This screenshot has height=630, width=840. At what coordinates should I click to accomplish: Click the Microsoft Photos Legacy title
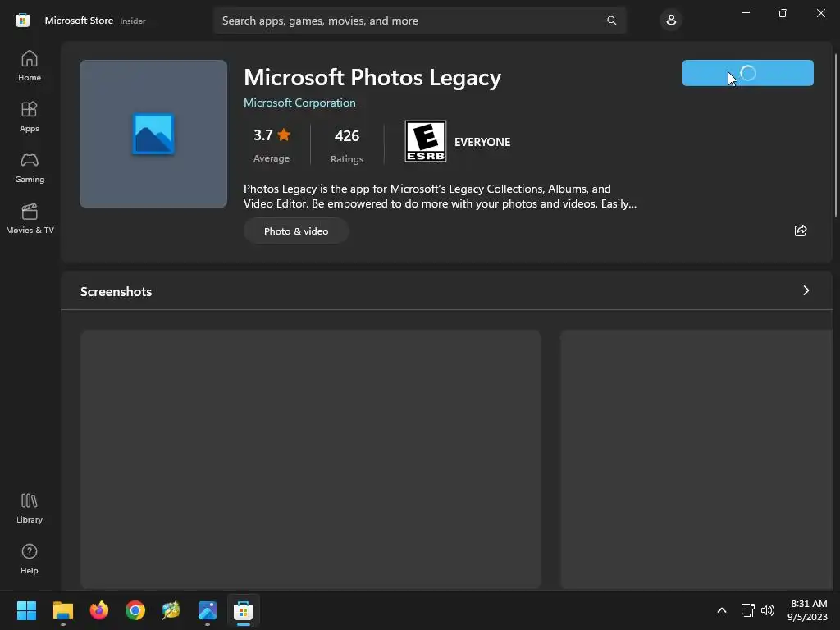click(372, 78)
